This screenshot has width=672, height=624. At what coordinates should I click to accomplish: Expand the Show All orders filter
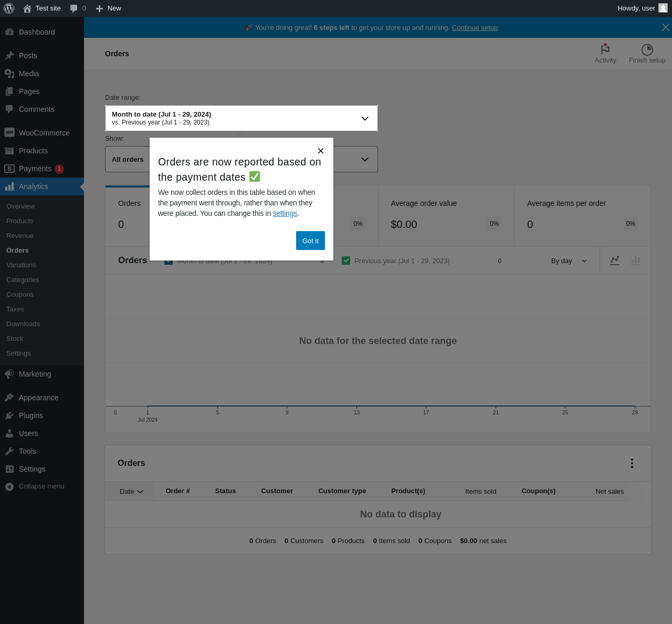pos(241,159)
